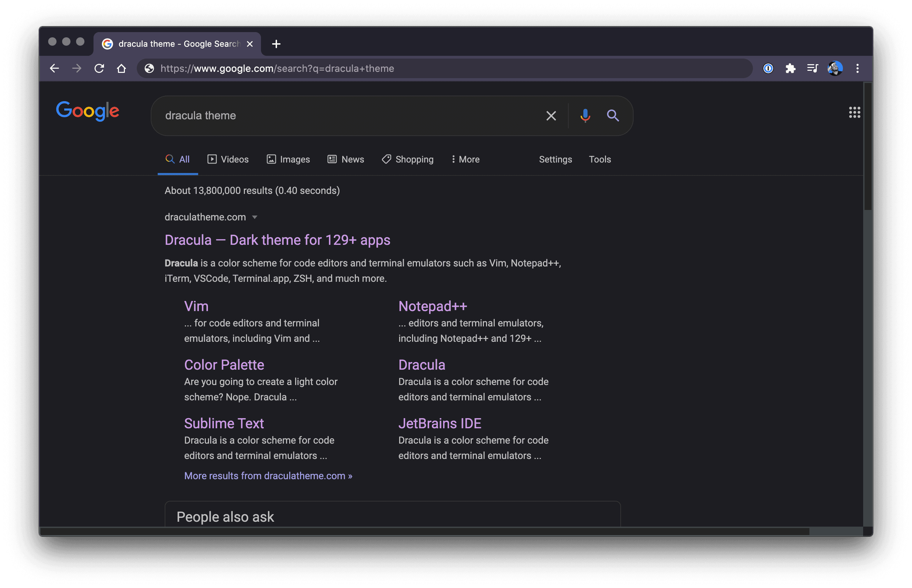The image size is (912, 588).
Task: Navigate back using the back arrow
Action: (55, 68)
